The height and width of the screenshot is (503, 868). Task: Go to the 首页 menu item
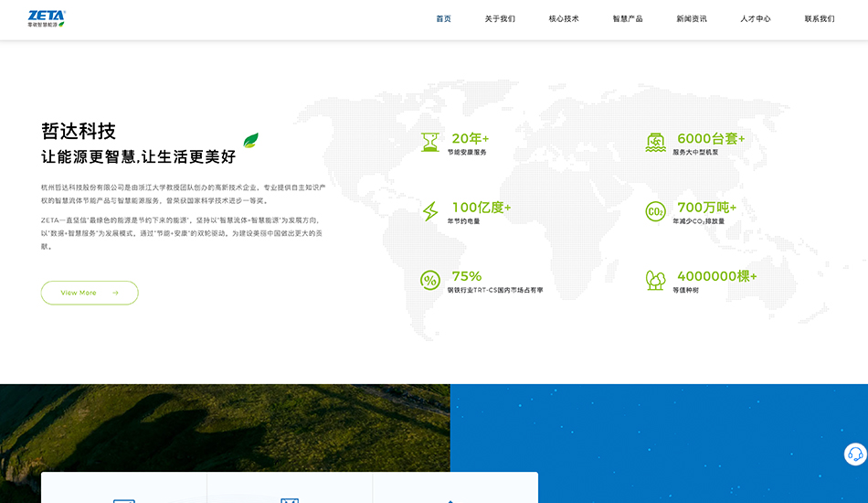coord(443,19)
